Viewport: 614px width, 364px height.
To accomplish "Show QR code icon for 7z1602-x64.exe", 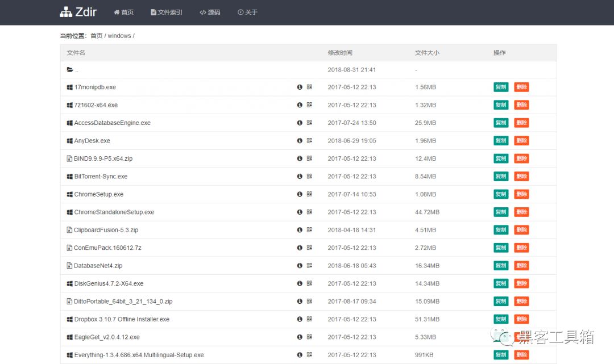I will tap(310, 105).
